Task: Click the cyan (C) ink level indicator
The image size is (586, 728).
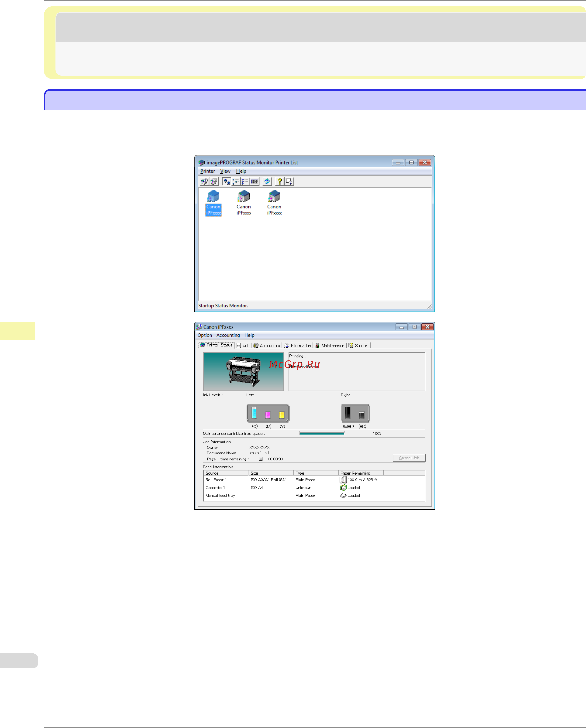Action: (x=254, y=413)
